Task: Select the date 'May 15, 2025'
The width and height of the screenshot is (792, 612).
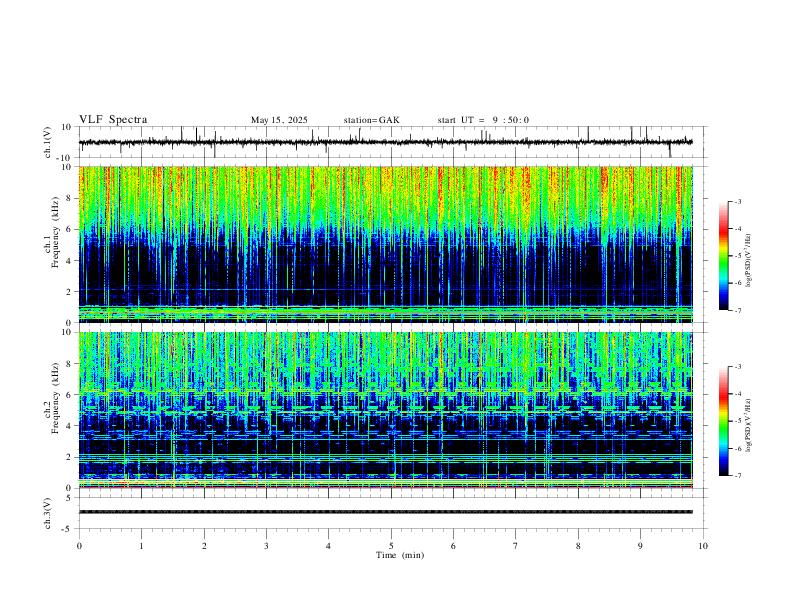Action: [279, 120]
